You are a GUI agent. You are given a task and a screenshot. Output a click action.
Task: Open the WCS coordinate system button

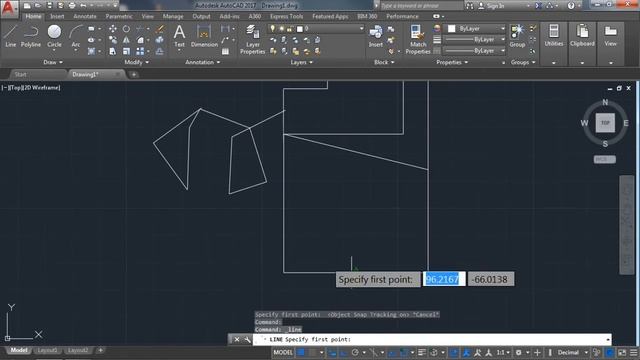pyautogui.click(x=604, y=159)
